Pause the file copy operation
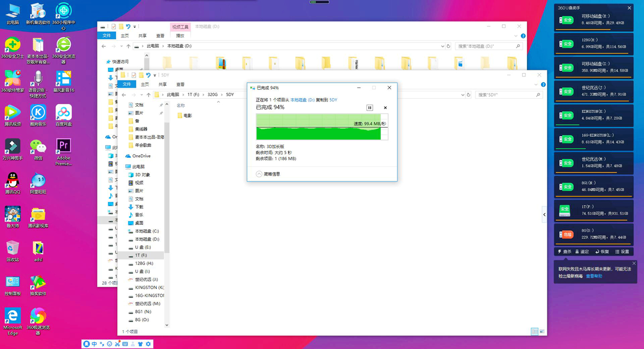This screenshot has width=644, height=349. [x=370, y=107]
